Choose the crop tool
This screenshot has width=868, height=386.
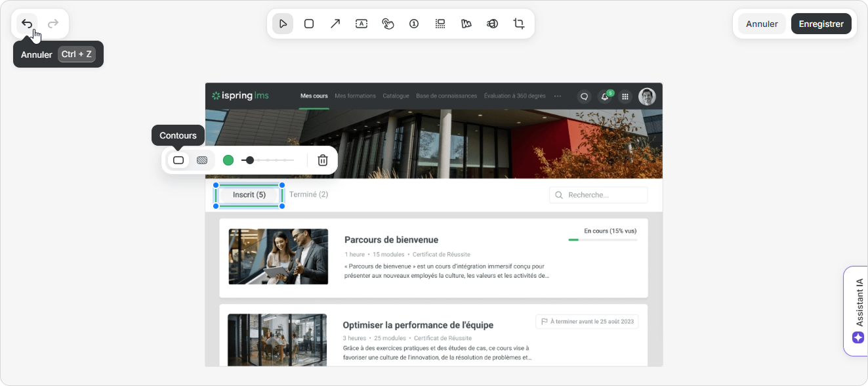pos(519,24)
